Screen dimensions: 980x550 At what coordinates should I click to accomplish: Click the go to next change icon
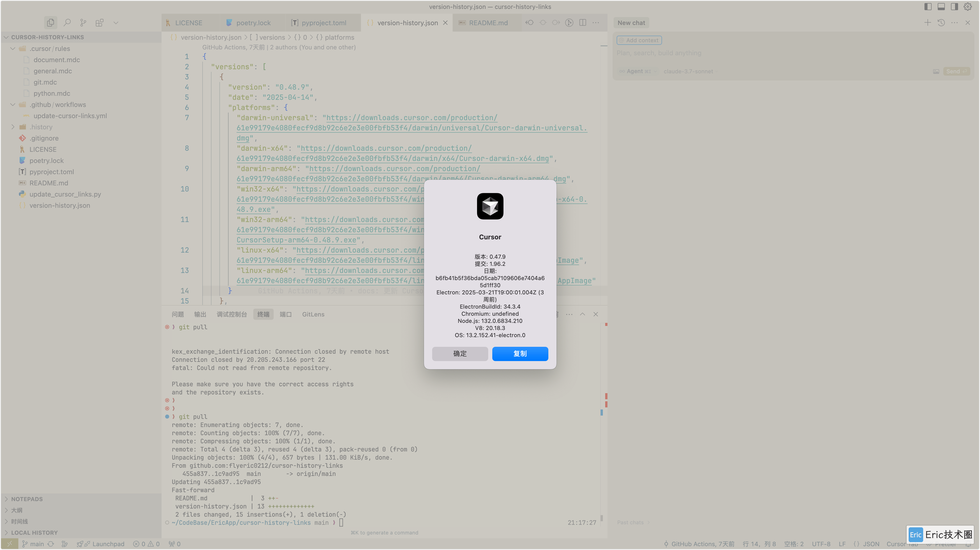[x=556, y=23]
